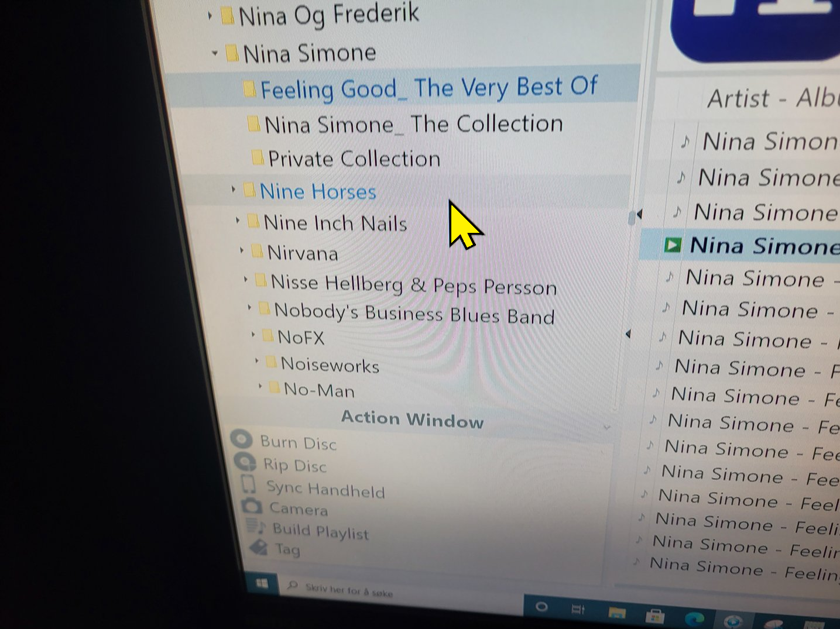Click the 'Action Window' panel title
Viewport: 840px width, 629px height.
[x=412, y=418]
